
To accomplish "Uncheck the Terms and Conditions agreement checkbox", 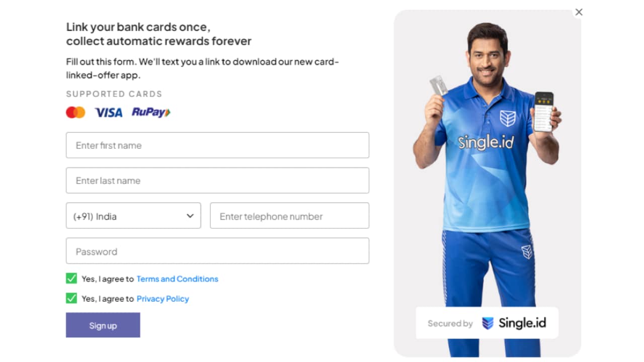I will [x=71, y=279].
